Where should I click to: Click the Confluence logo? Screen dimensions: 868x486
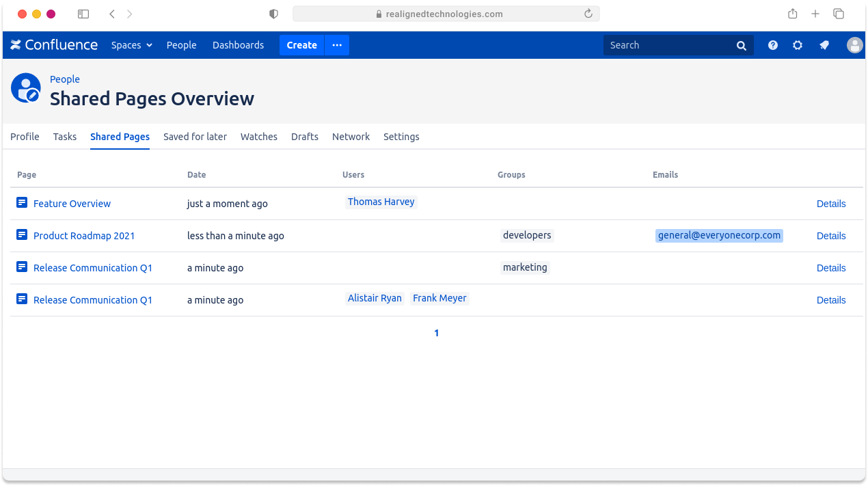[54, 45]
